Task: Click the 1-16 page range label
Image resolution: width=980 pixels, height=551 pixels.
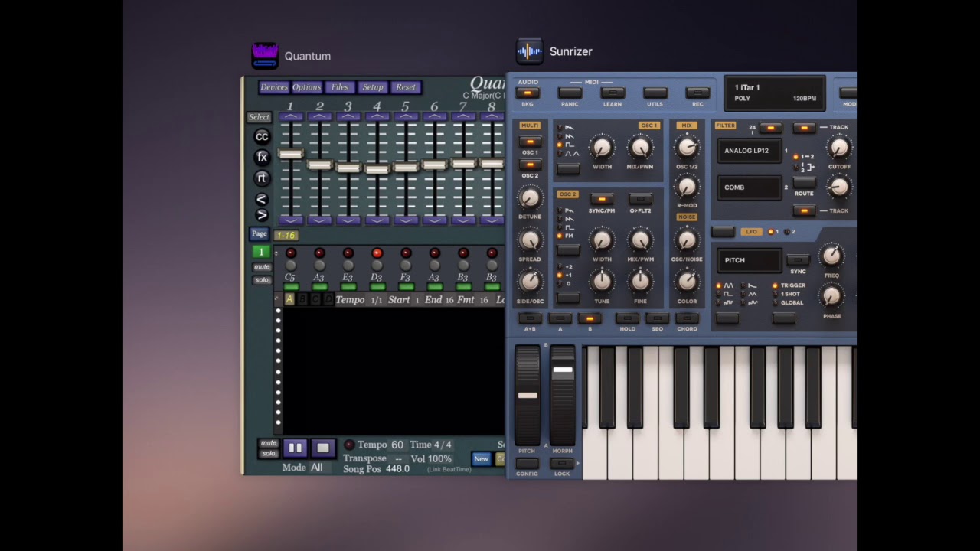Action: [x=286, y=236]
